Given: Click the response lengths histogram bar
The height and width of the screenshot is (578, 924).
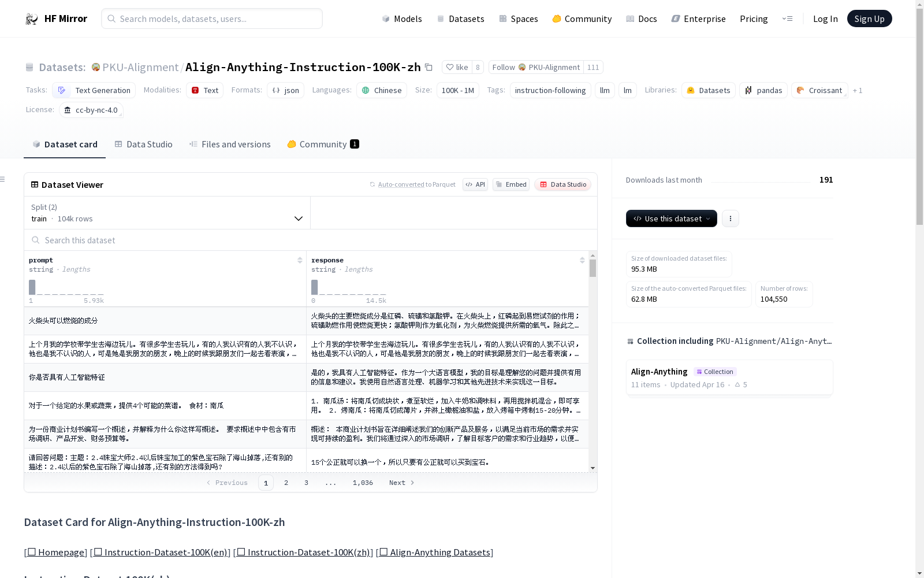Looking at the screenshot, I should pos(315,287).
